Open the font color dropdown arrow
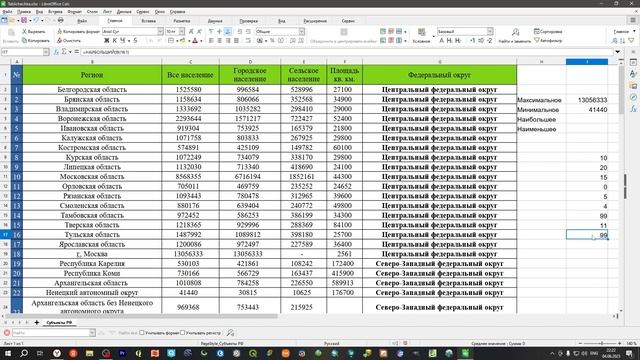The image size is (640, 360). pos(201,41)
